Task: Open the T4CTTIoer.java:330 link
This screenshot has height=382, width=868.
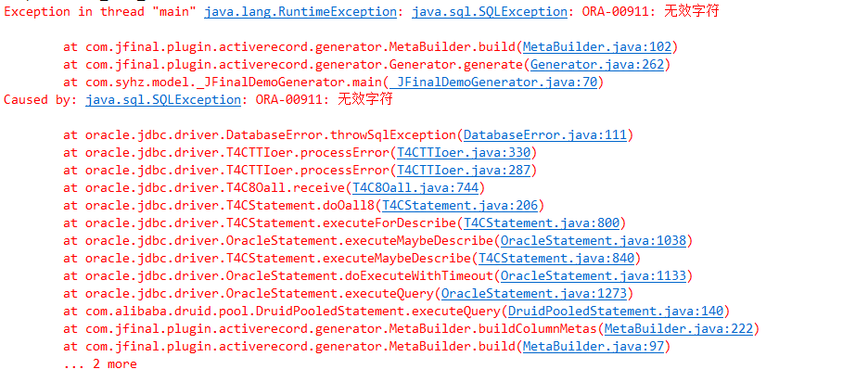Action: [464, 153]
